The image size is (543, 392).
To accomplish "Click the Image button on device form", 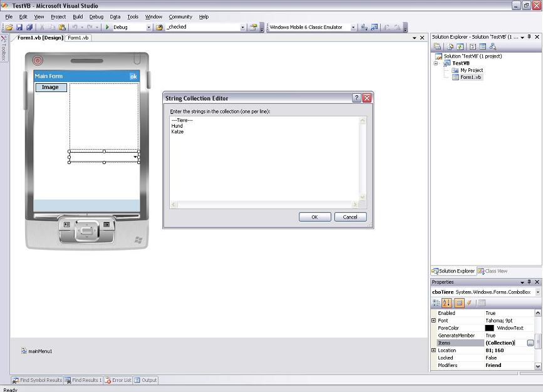I will coord(51,87).
